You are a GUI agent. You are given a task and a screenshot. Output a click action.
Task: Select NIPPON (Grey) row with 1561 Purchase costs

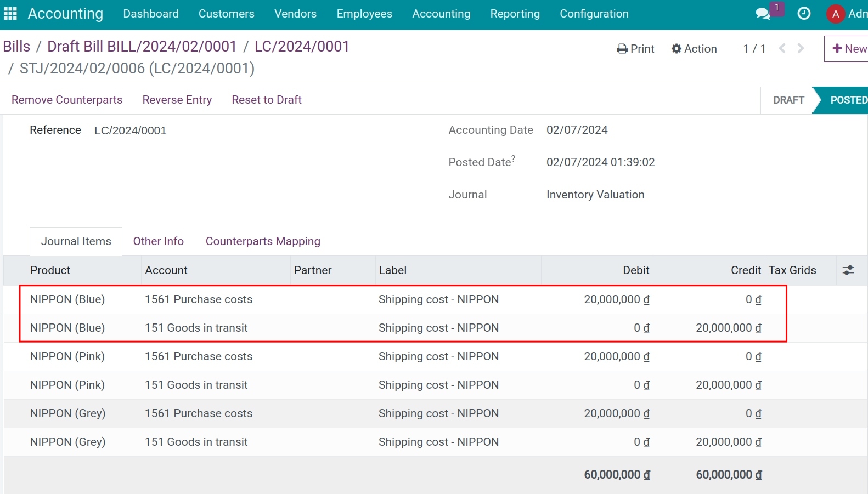coord(436,413)
